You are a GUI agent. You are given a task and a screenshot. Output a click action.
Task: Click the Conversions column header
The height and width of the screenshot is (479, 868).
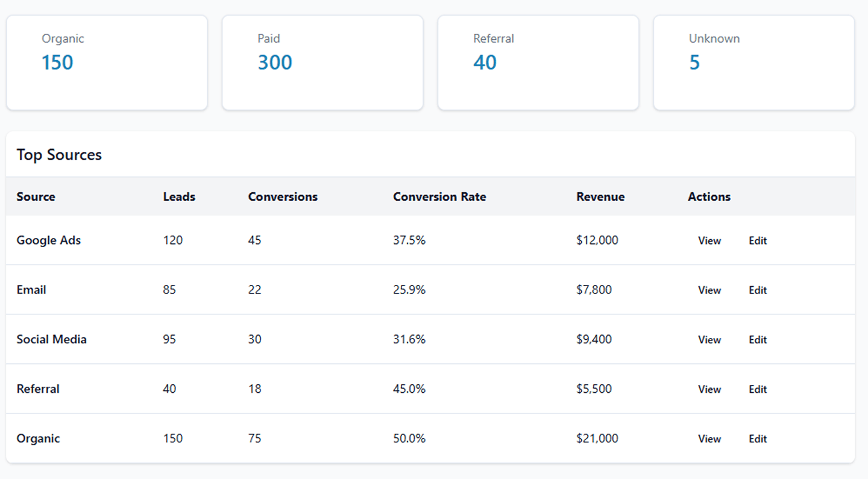(x=283, y=196)
